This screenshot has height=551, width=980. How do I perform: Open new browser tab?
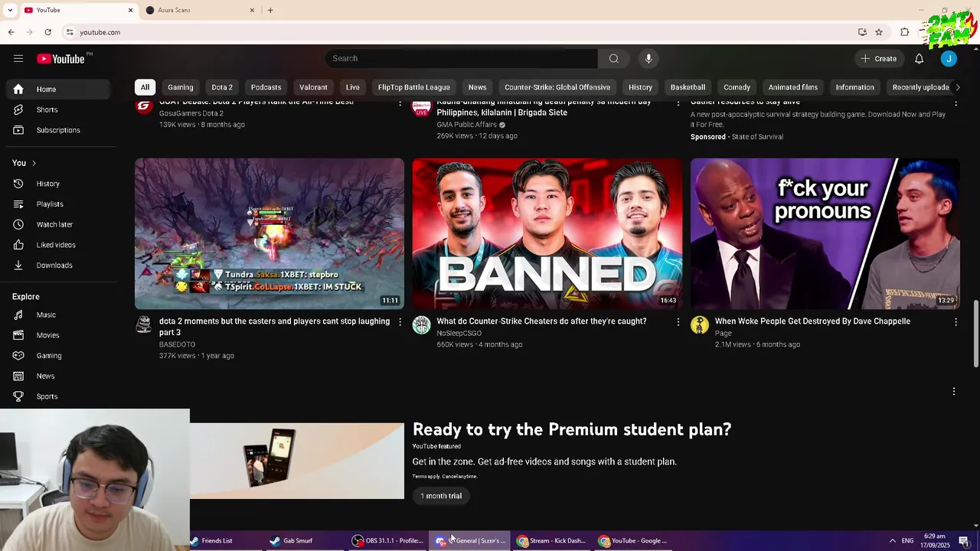270,10
